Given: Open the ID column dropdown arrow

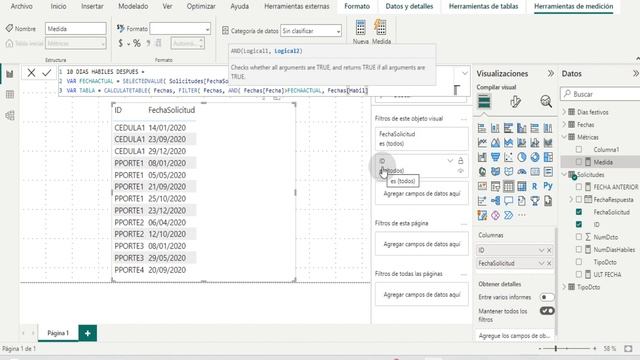Looking at the screenshot, I should (541, 250).
